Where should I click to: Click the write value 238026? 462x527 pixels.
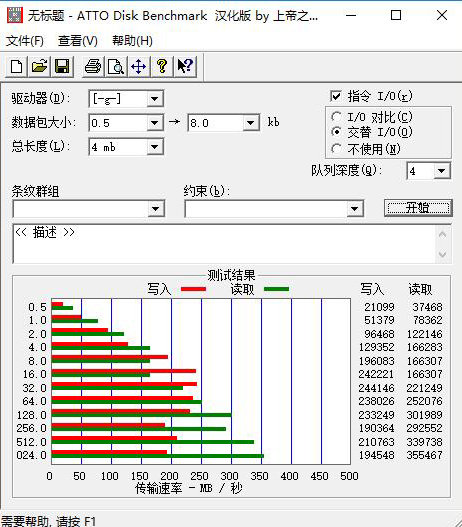coord(377,401)
